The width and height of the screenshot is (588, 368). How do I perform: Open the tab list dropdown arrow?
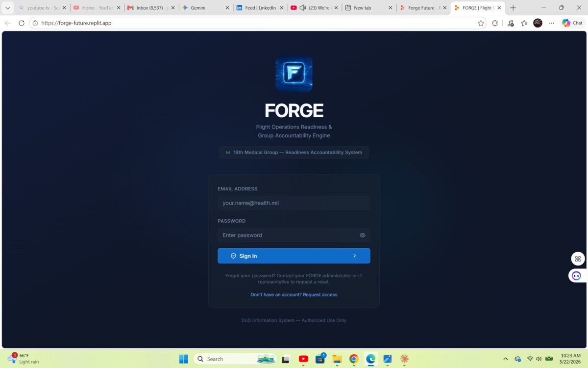(x=7, y=8)
